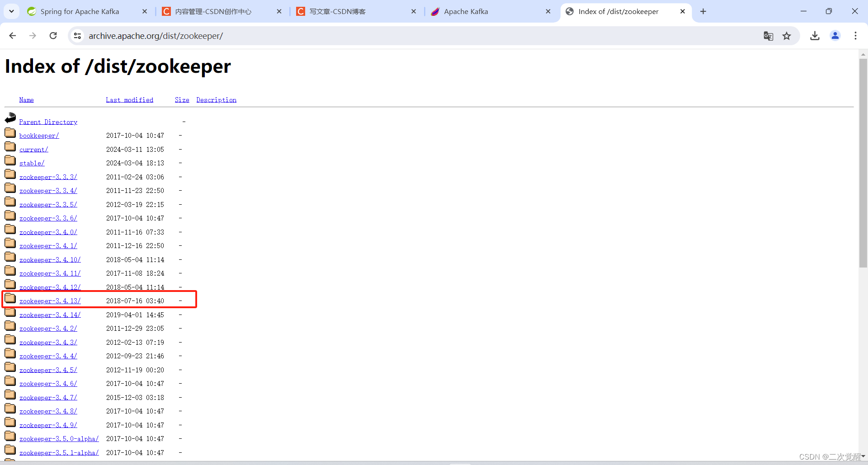Go to the Parent Directory

48,122
